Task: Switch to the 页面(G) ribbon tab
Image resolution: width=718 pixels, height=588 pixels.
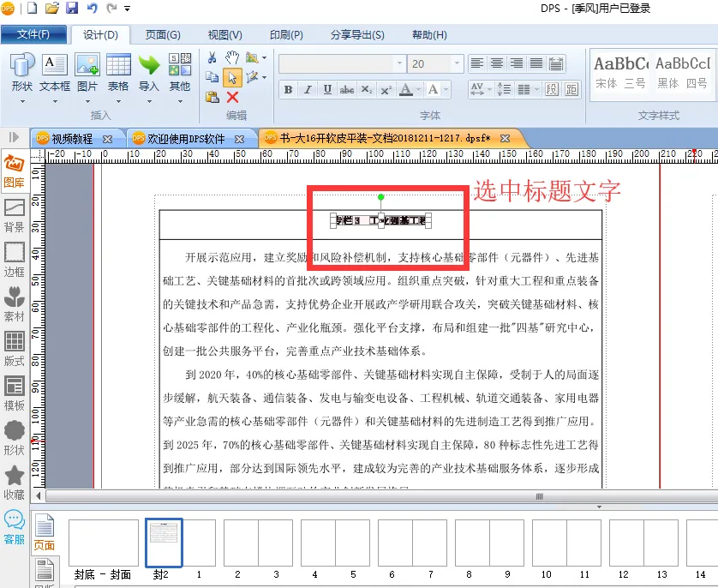Action: pyautogui.click(x=162, y=35)
